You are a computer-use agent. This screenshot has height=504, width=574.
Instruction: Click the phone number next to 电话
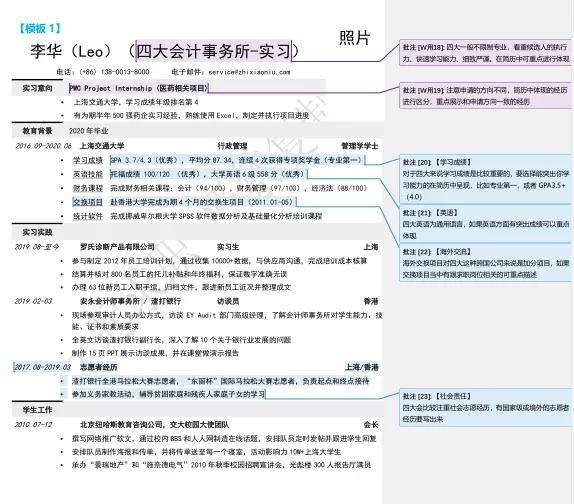click(x=114, y=72)
